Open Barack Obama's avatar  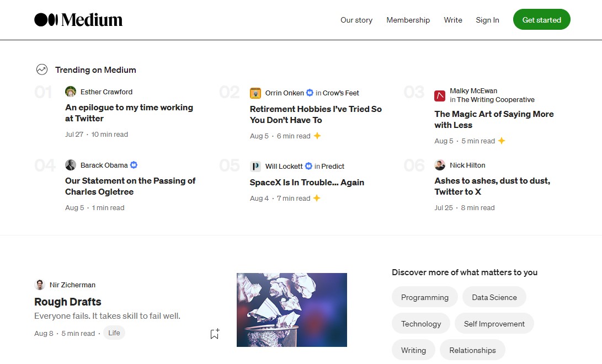[x=71, y=165]
